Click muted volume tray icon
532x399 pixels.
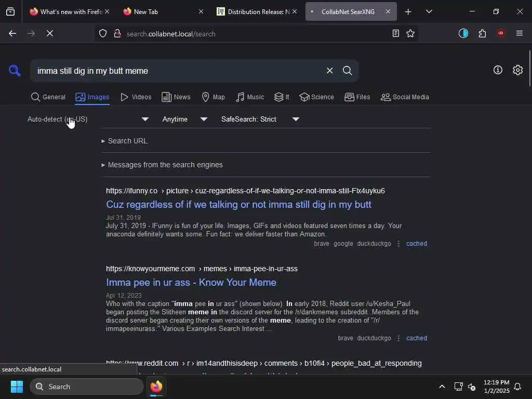click(x=472, y=387)
